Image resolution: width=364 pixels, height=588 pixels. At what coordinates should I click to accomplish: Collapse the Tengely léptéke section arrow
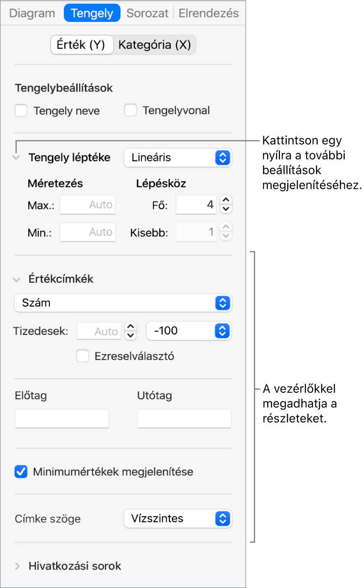click(17, 158)
